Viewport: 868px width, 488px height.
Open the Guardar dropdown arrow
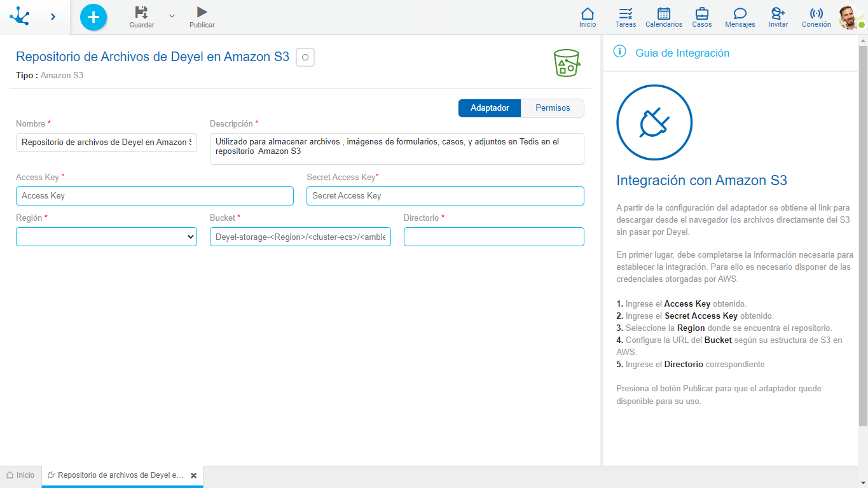pos(172,15)
